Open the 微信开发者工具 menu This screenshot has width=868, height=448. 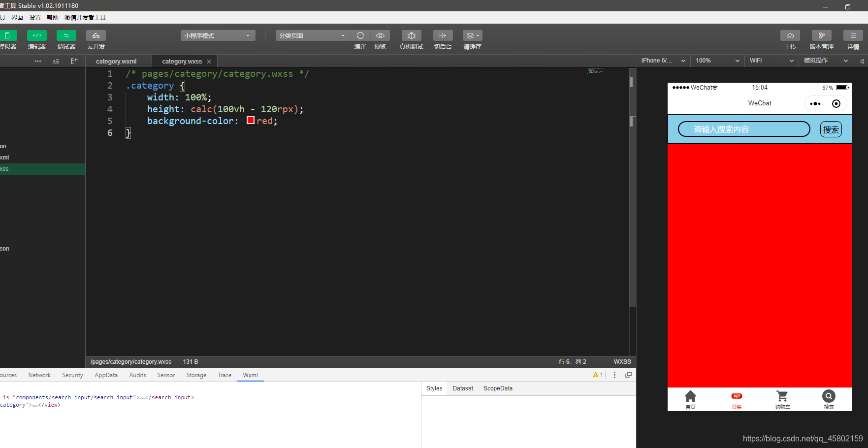(85, 18)
